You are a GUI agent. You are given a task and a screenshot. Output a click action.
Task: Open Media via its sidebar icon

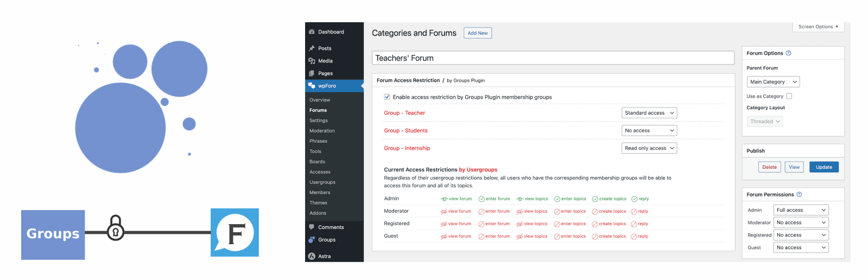click(312, 61)
